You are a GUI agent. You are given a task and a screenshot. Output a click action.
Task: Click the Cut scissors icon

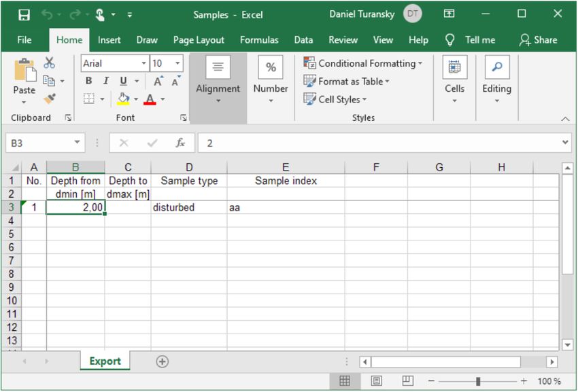[49, 63]
